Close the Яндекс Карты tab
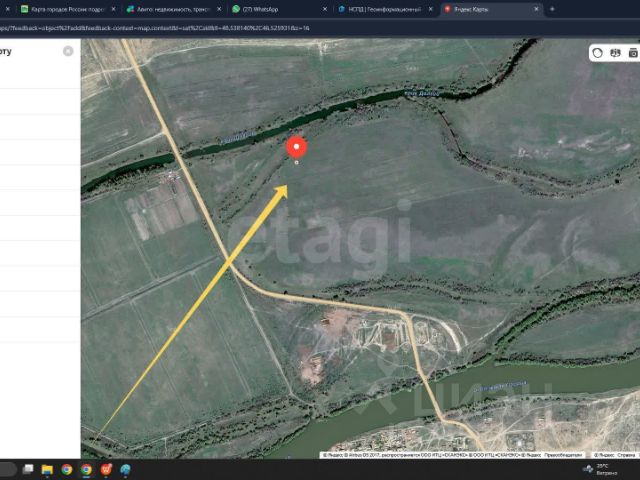The image size is (640, 480). [x=536, y=9]
